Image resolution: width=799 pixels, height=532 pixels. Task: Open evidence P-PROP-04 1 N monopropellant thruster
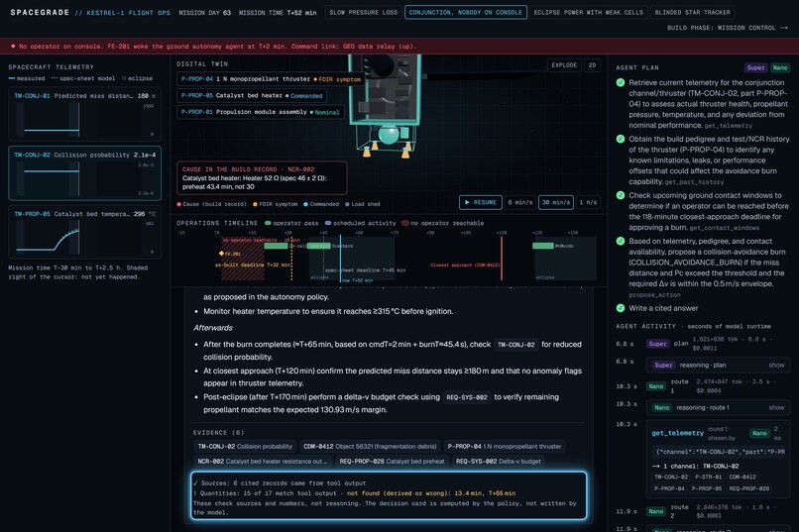pos(505,447)
